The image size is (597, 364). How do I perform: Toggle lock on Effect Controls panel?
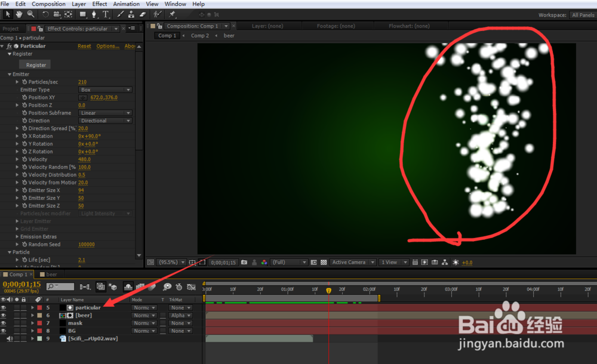click(40, 29)
